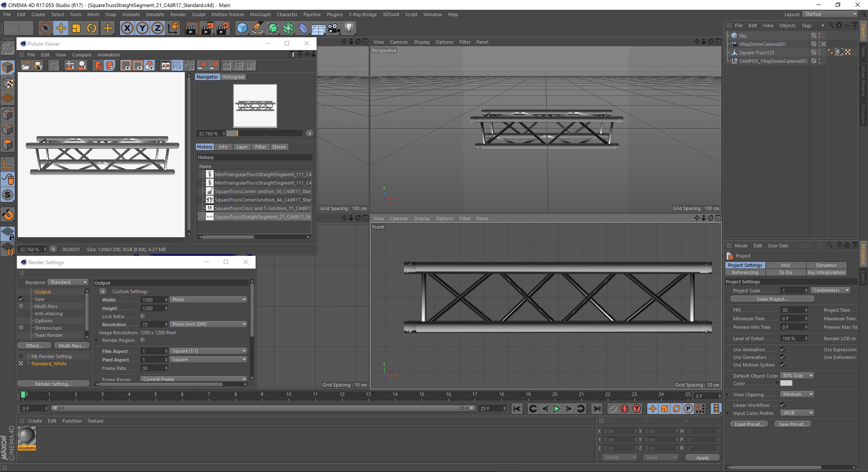
Task: Switch to the Layer tab in Picture Viewer
Action: tap(242, 147)
